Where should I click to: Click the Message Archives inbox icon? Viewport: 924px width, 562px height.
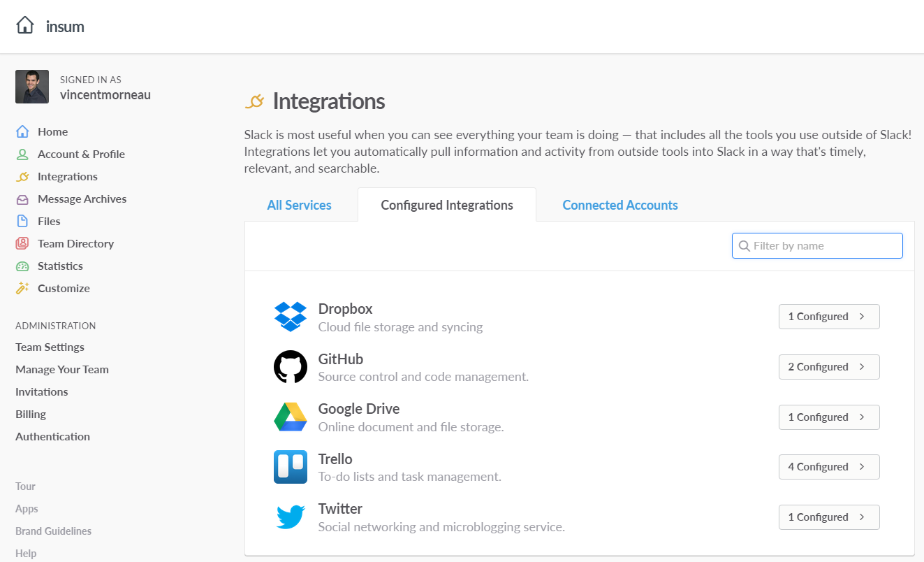23,199
